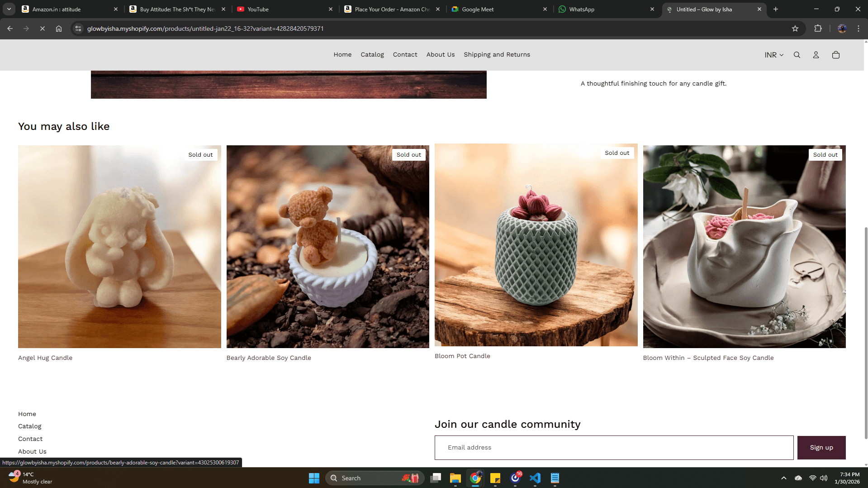Open Bloom Within Sculpted Face Soy Candle link
Screen dimensions: 868x488
point(708,358)
